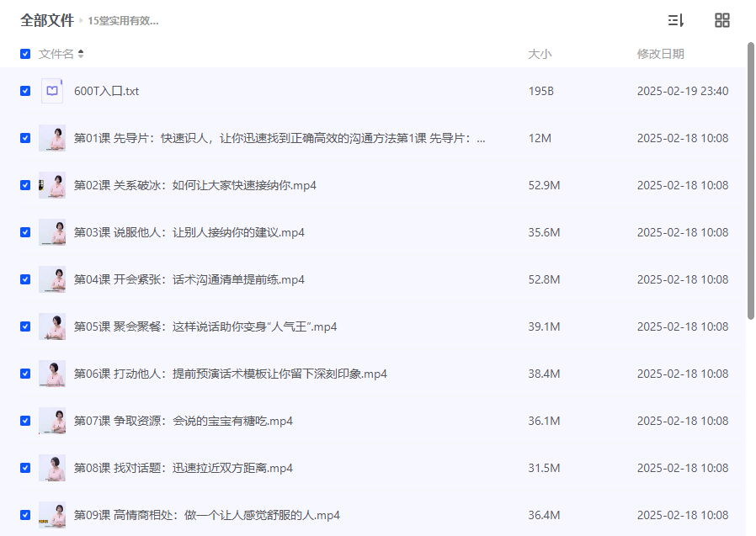
Task: Click the 第05课 video thumbnail
Action: [52, 326]
